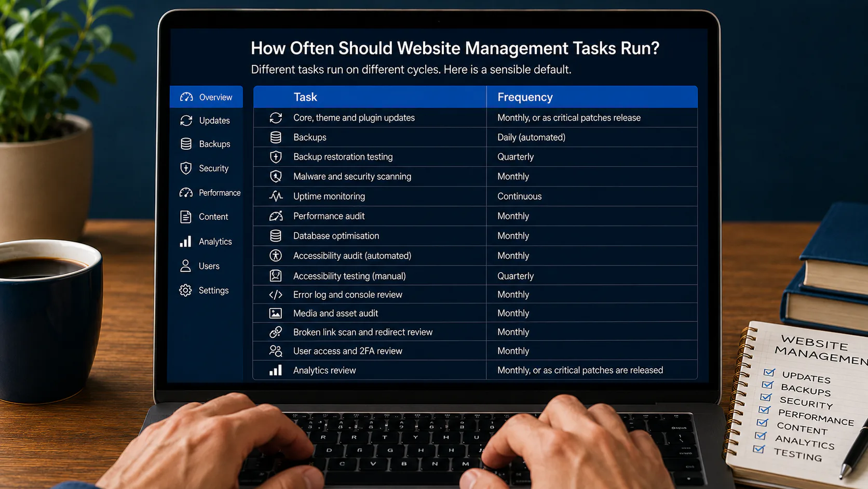Screen dimensions: 868x489
Task: Click the sync icon for Core, theme and plugin updates
Action: coord(276,118)
